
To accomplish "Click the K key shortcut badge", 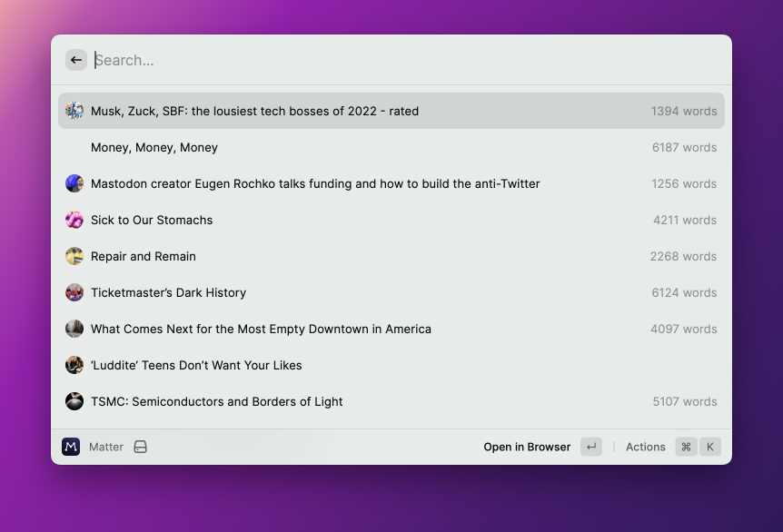I will coord(710,447).
